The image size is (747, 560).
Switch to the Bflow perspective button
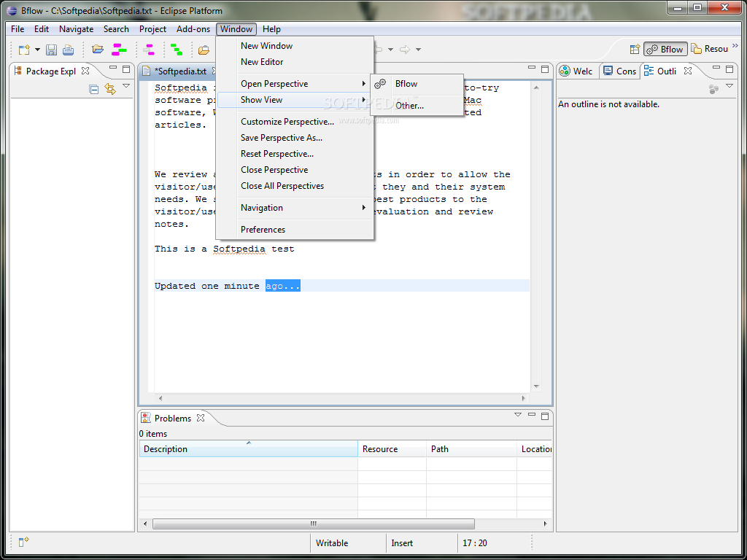pos(665,49)
